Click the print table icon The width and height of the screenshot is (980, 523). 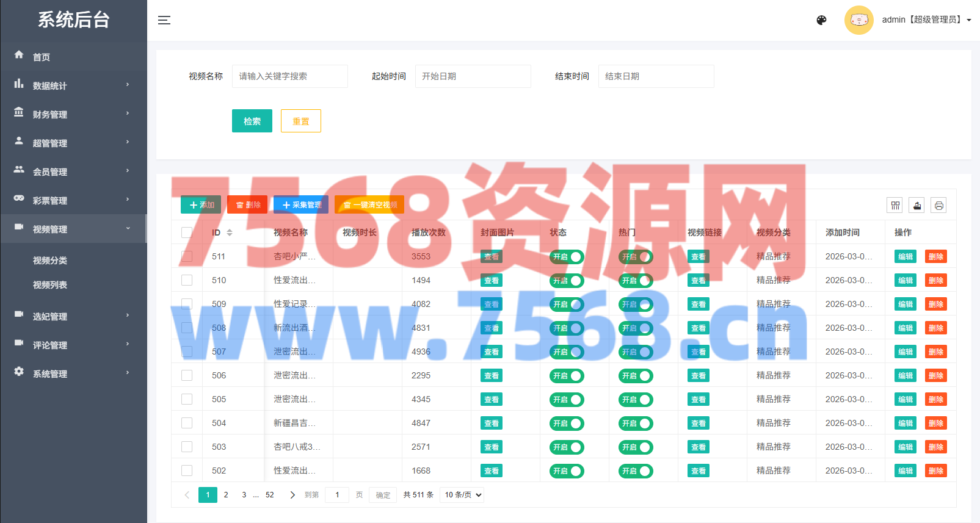(938, 206)
